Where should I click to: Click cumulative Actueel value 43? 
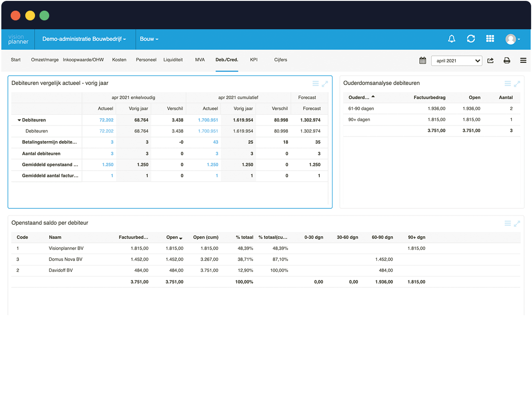pos(215,142)
